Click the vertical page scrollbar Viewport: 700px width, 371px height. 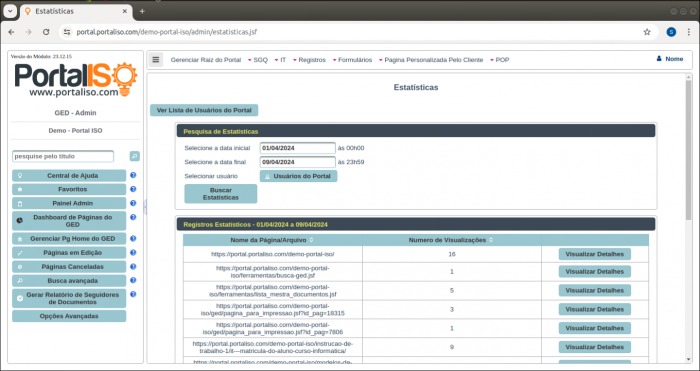[688, 150]
